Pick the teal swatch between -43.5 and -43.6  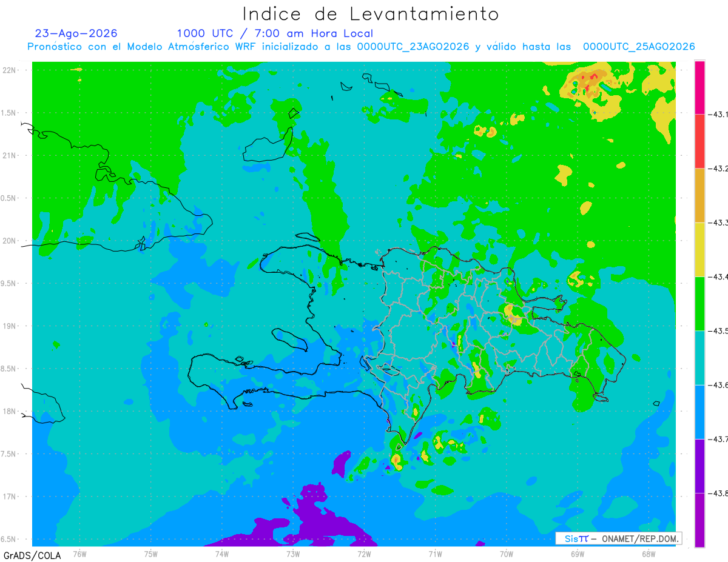(699, 358)
